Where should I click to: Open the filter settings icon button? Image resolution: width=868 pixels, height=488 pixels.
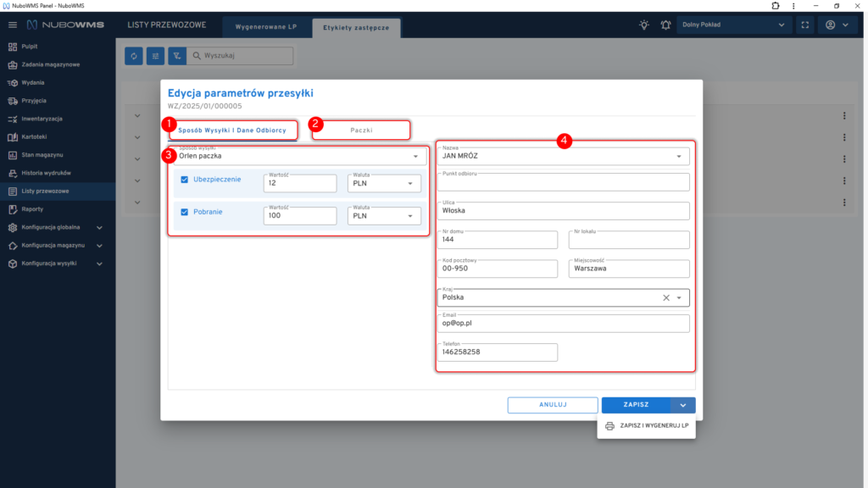(x=155, y=56)
